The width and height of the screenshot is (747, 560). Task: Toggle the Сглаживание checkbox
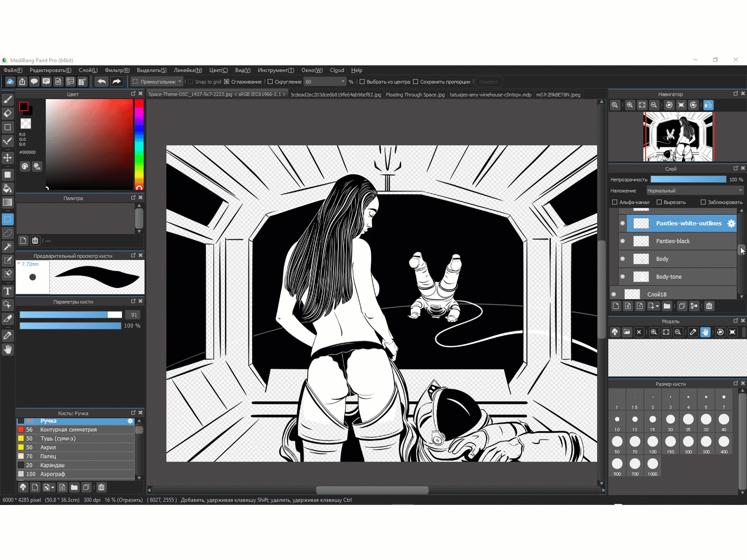(x=226, y=82)
